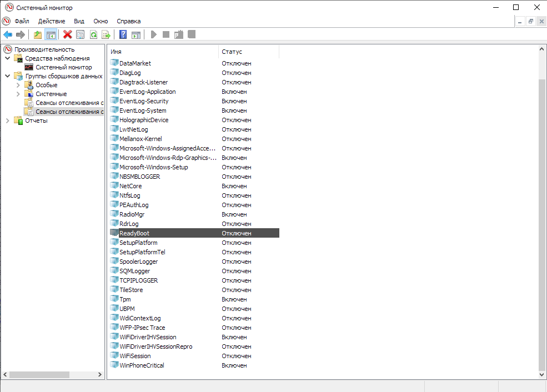Click the EventLog-Application row icon

114,91
